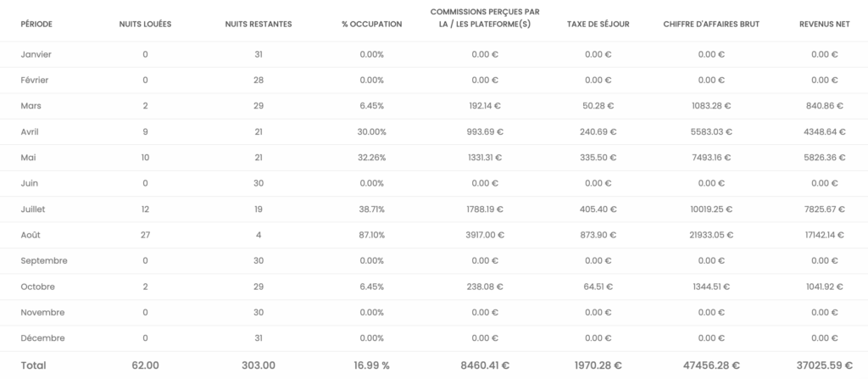Click the Mars row label
Screen dimensions: 868x379
click(31, 106)
